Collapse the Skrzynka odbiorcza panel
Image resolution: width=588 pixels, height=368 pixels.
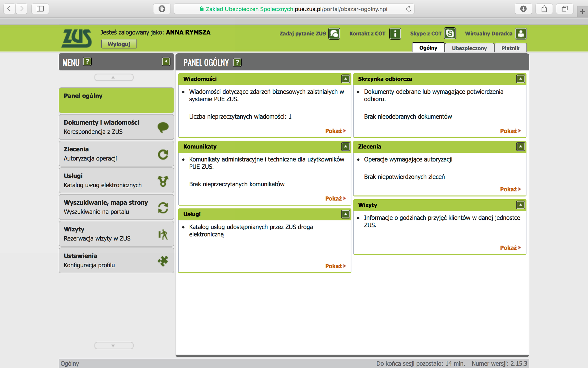click(521, 79)
